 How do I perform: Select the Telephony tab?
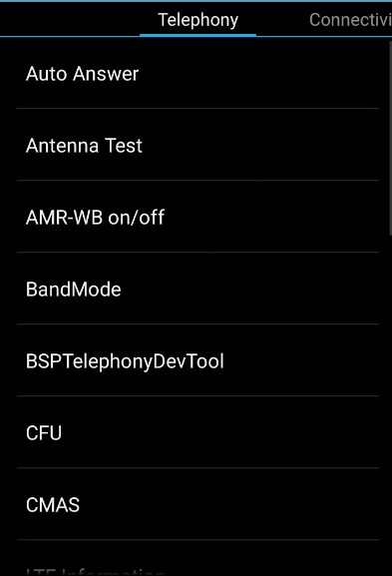pos(197,20)
